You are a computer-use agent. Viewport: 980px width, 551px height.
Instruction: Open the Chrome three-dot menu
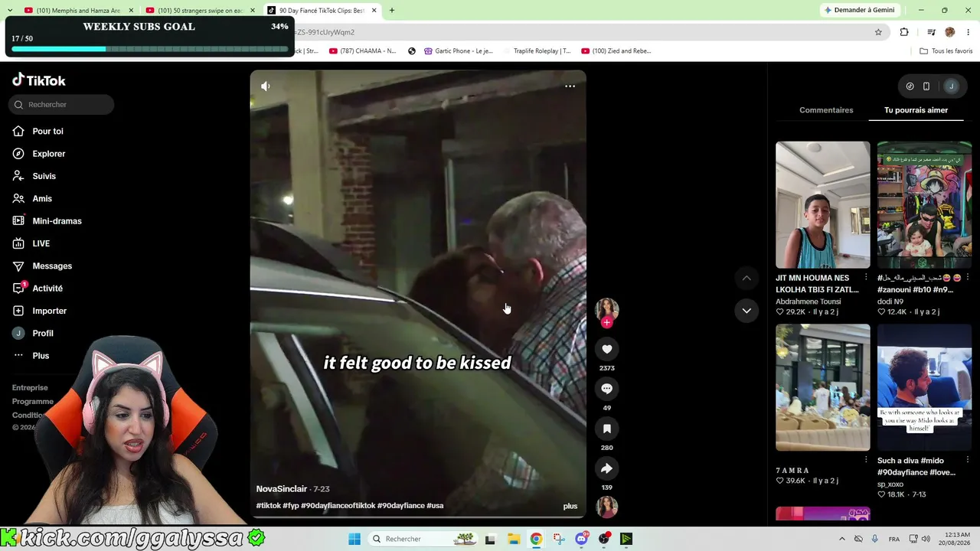coord(968,32)
